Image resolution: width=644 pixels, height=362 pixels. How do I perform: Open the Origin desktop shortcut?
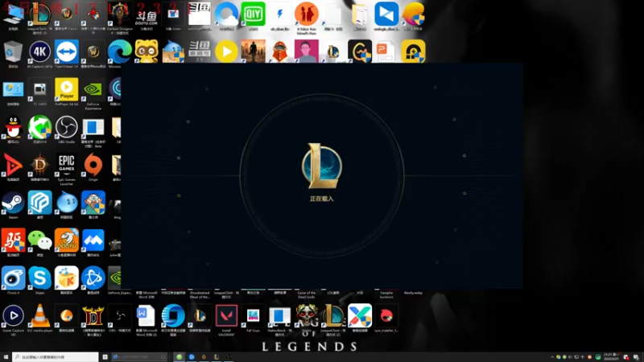(x=93, y=165)
